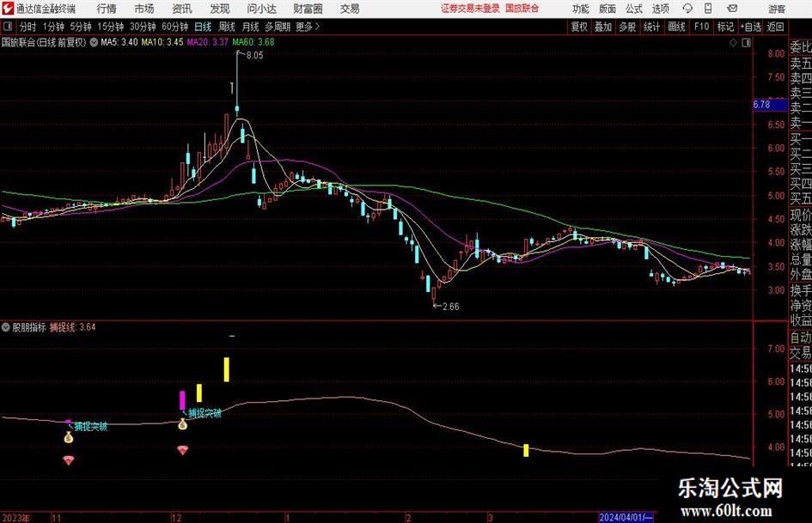Switch to 60分钟 period tab
Viewport: 812px width, 523px height.
coord(175,27)
